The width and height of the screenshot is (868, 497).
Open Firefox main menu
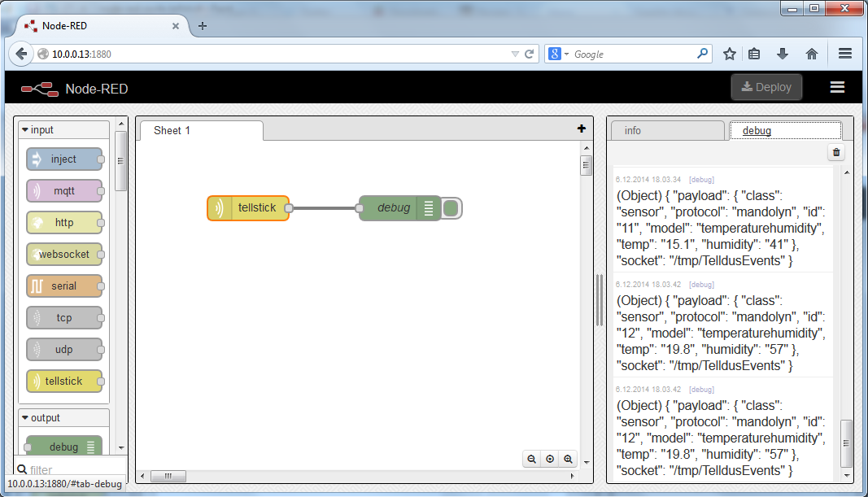pos(844,54)
